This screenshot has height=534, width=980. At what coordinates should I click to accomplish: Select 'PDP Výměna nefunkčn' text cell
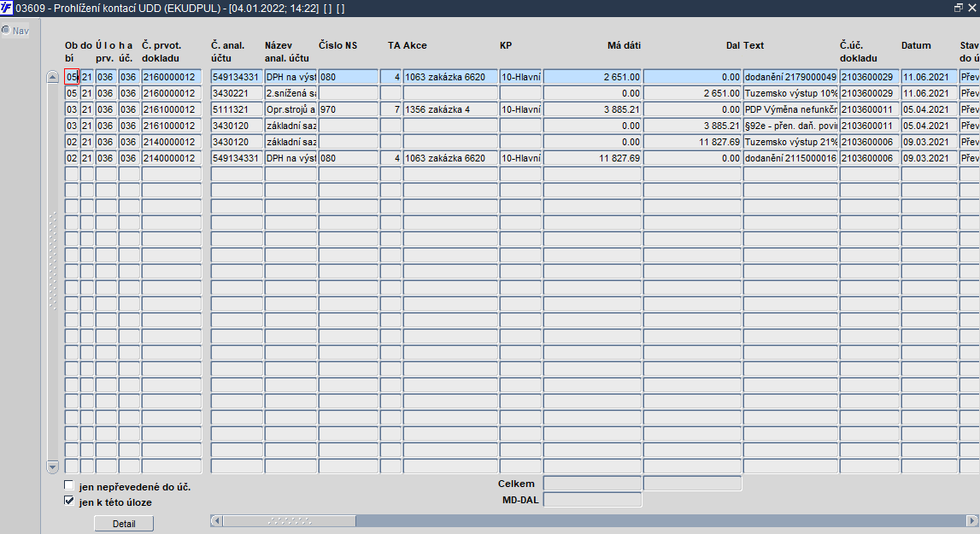point(790,109)
